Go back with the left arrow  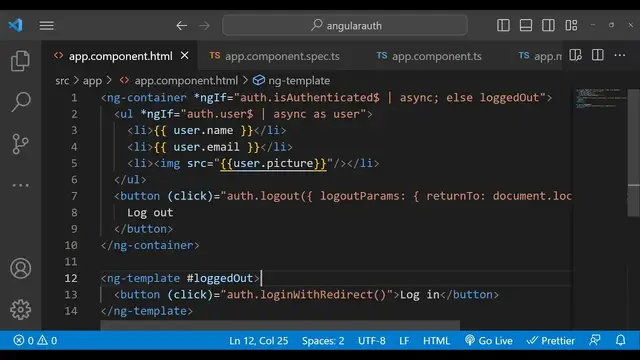[x=182, y=26]
